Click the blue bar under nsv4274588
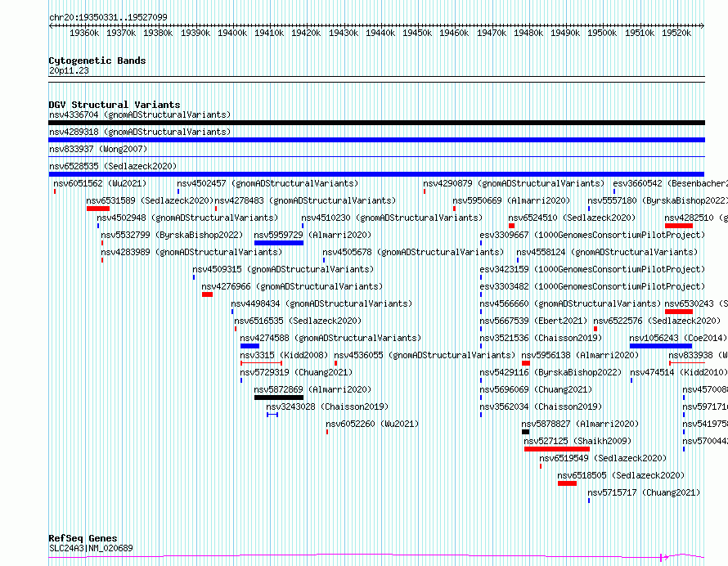 click(249, 346)
